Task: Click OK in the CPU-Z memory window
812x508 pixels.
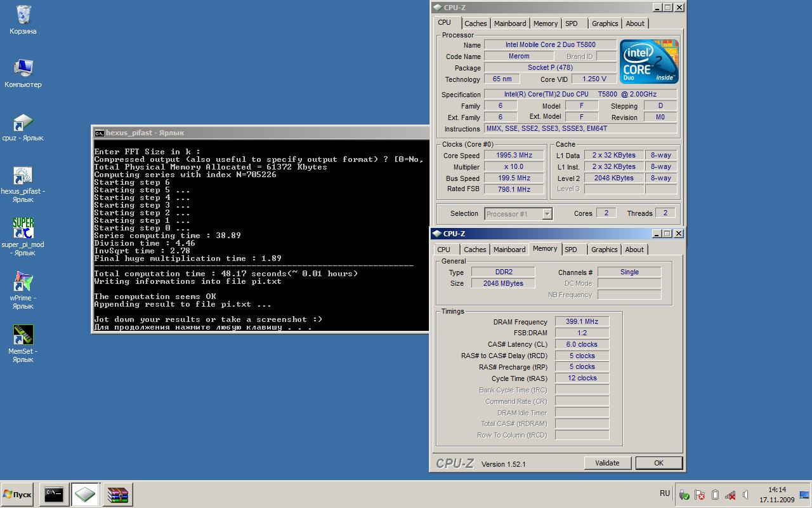Action: pos(658,463)
